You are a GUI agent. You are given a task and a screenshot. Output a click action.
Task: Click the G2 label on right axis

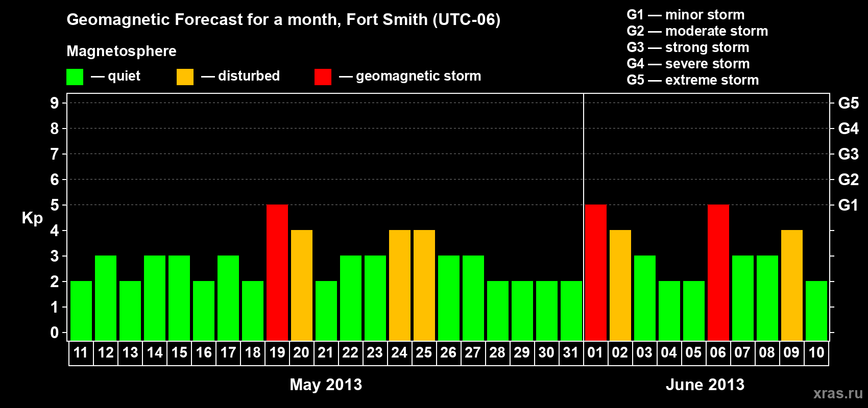pos(848,180)
